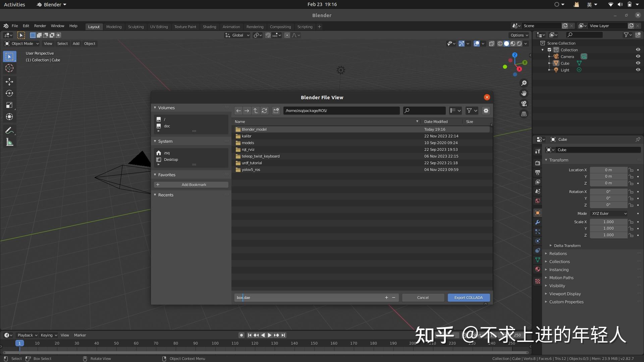Image resolution: width=644 pixels, height=362 pixels.
Task: Hide the Cube in the outliner
Action: [638, 63]
